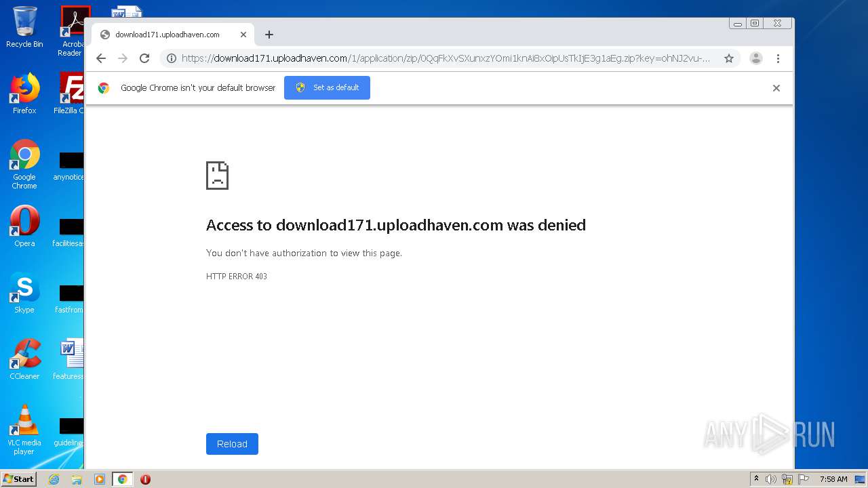Image resolution: width=868 pixels, height=488 pixels.
Task: Reload the page via the toolbar refresh icon
Action: (x=144, y=58)
